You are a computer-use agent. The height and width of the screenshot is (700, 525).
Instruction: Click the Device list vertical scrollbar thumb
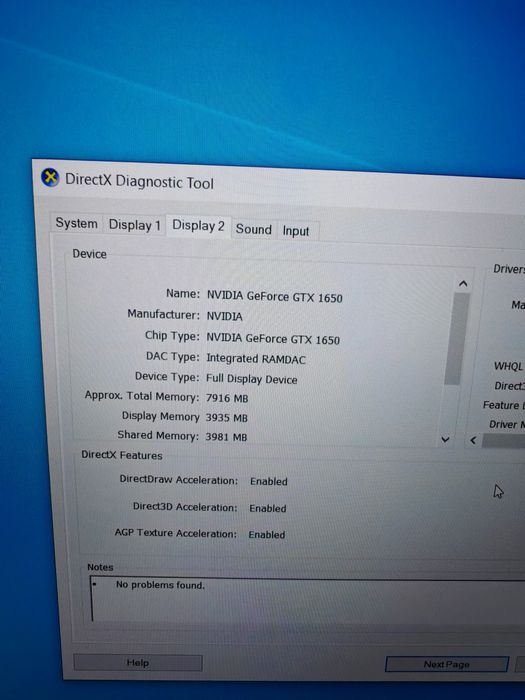(x=457, y=338)
